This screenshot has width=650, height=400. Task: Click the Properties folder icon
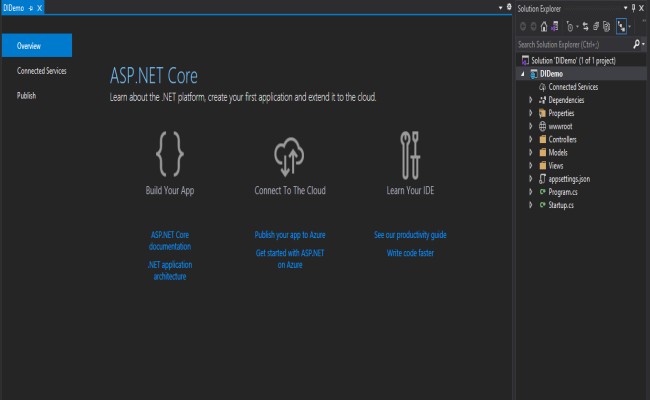coord(542,113)
